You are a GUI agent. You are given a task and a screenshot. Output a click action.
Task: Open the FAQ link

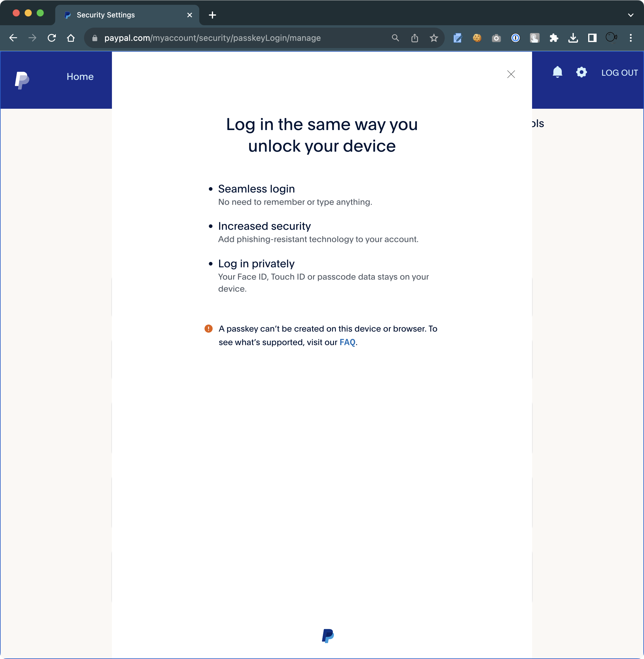pyautogui.click(x=347, y=342)
